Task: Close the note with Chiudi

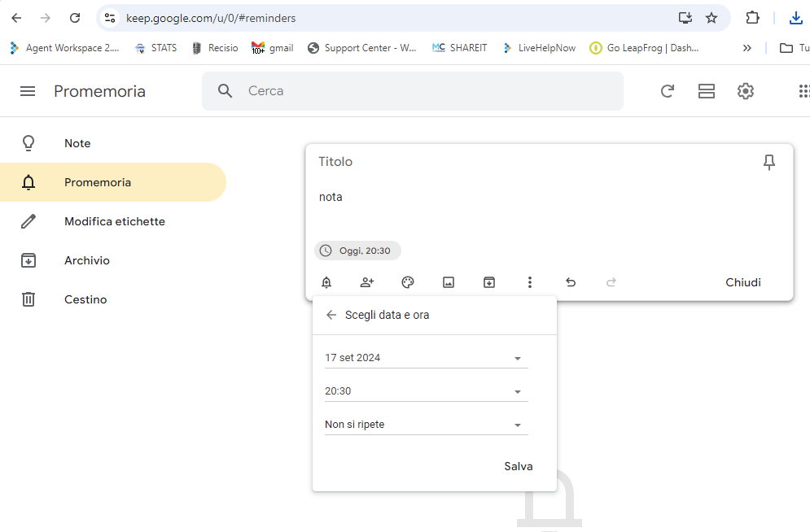Action: (743, 282)
